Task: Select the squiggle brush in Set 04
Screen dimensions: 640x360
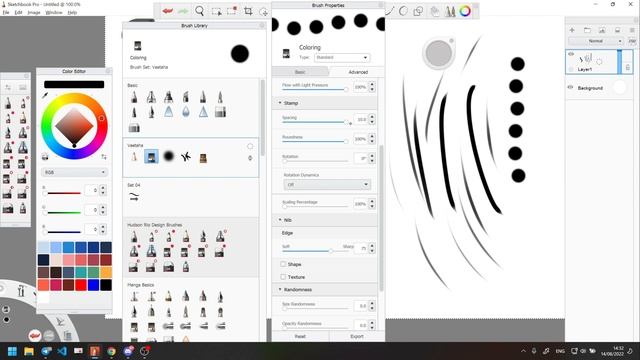Action: 134,196
